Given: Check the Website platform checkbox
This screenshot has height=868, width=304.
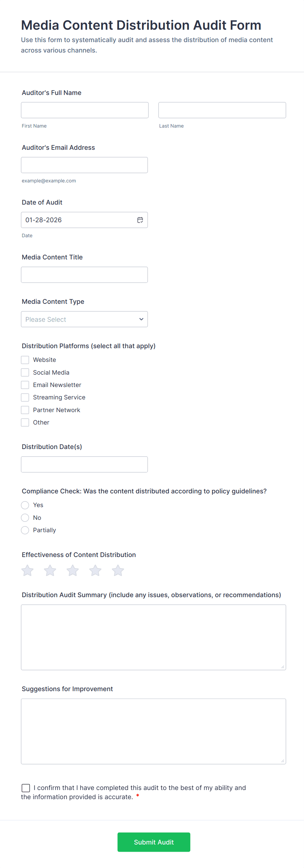Looking at the screenshot, I should tap(25, 360).
